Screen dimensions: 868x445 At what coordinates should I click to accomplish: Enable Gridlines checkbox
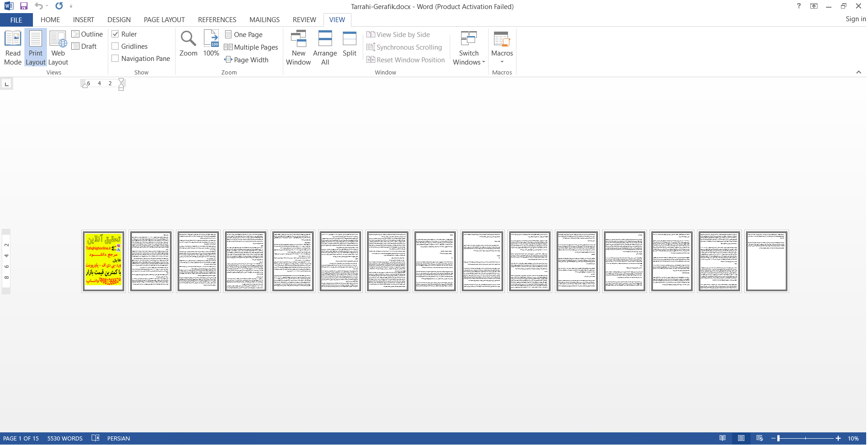(115, 46)
